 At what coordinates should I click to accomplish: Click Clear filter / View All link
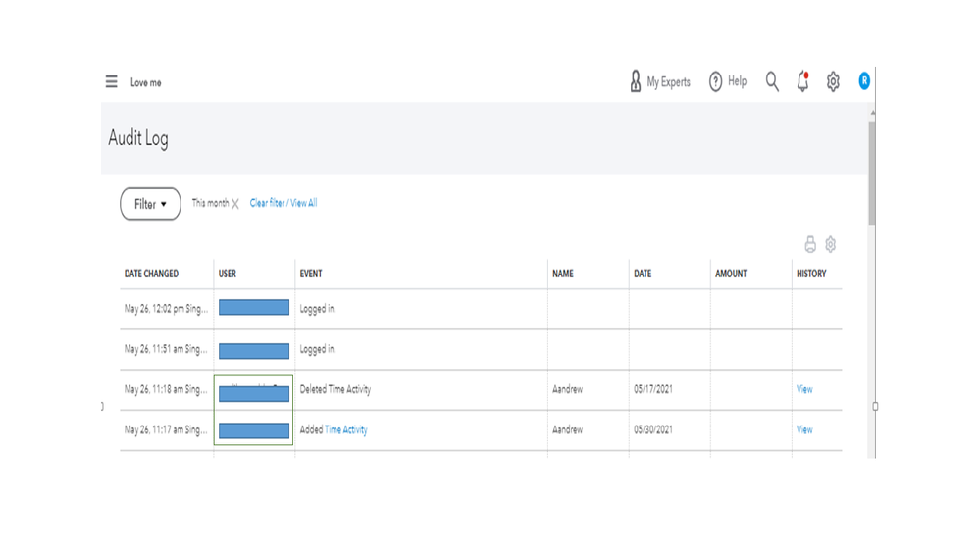(x=284, y=203)
